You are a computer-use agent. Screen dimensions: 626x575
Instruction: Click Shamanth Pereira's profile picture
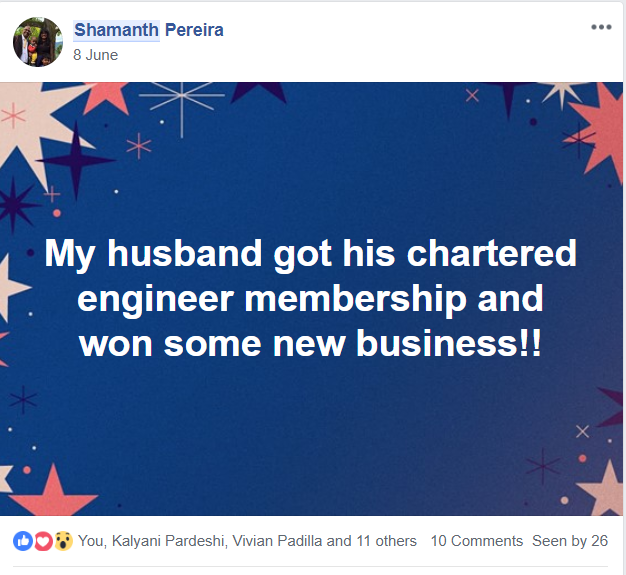pyautogui.click(x=38, y=42)
